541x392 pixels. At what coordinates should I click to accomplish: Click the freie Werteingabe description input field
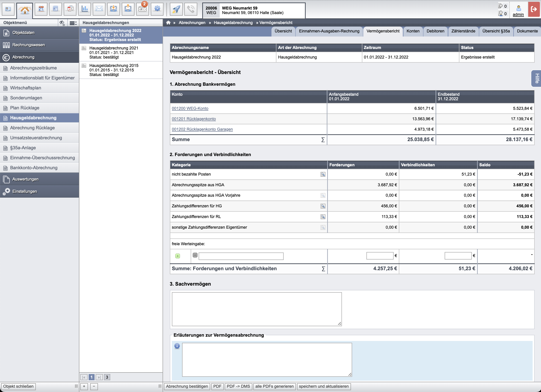click(241, 256)
